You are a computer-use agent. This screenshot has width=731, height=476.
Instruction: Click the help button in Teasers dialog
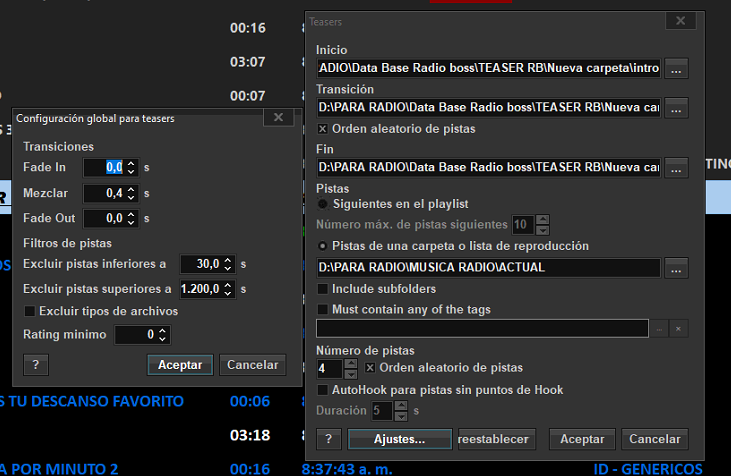pyautogui.click(x=328, y=439)
